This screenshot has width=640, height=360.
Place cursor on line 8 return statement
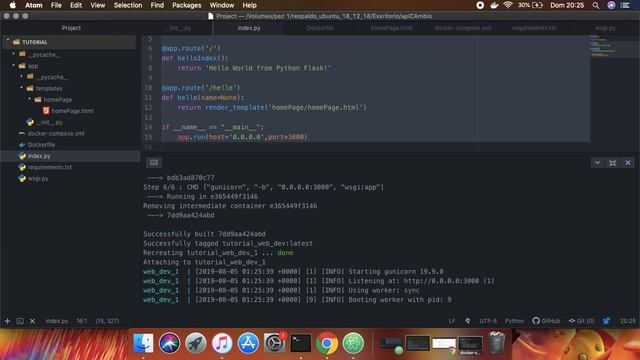(254, 68)
